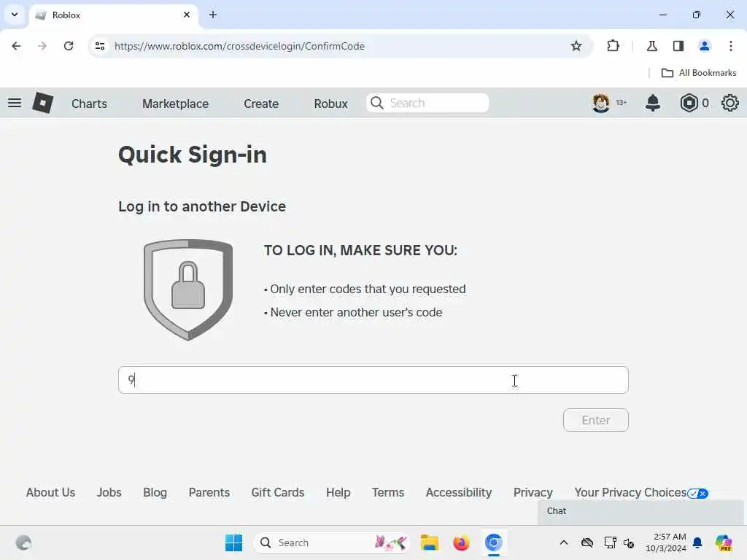This screenshot has width=747, height=560.
Task: Open the Roblox hamburger navigation menu
Action: pyautogui.click(x=15, y=103)
